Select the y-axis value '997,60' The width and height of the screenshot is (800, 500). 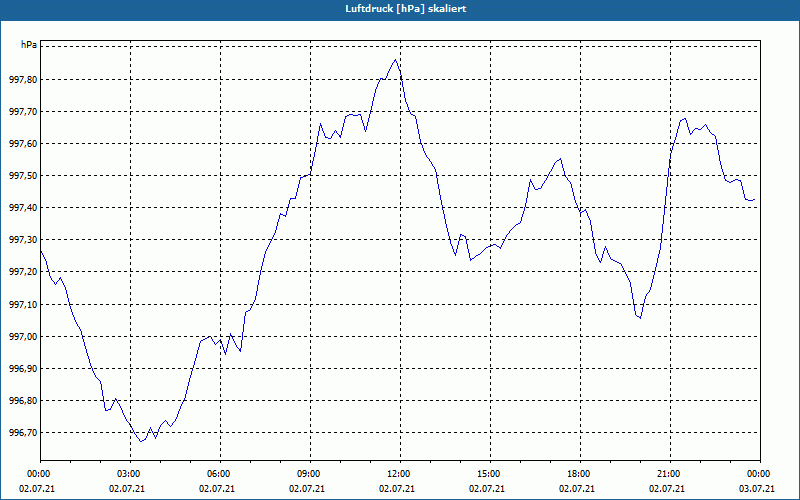(23, 144)
